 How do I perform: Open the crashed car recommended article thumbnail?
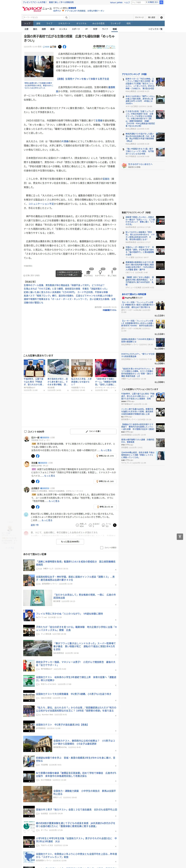coord(58,368)
